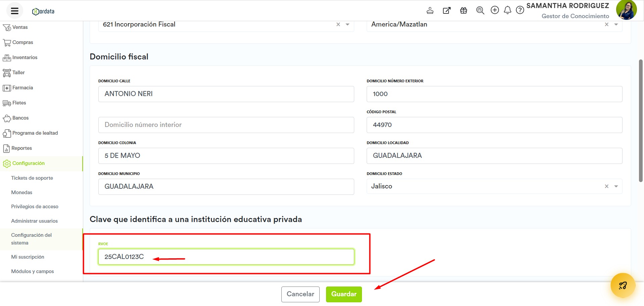Click the Inventarios boxes icon
Viewport: 644px width, 306px height.
(x=7, y=58)
